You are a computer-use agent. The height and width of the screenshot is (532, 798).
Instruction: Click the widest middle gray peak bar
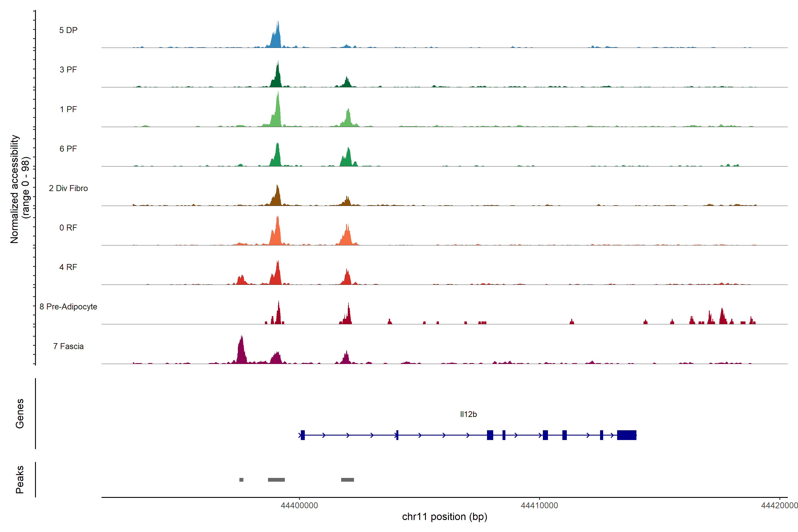[x=276, y=480]
